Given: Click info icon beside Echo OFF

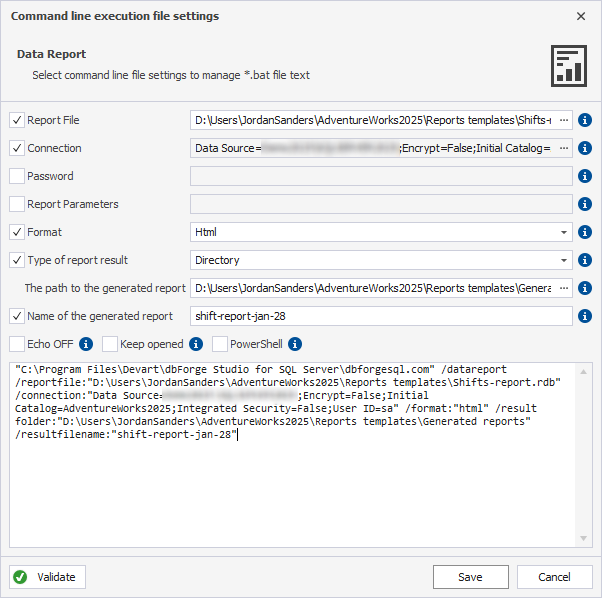Looking at the screenshot, I should (x=86, y=344).
